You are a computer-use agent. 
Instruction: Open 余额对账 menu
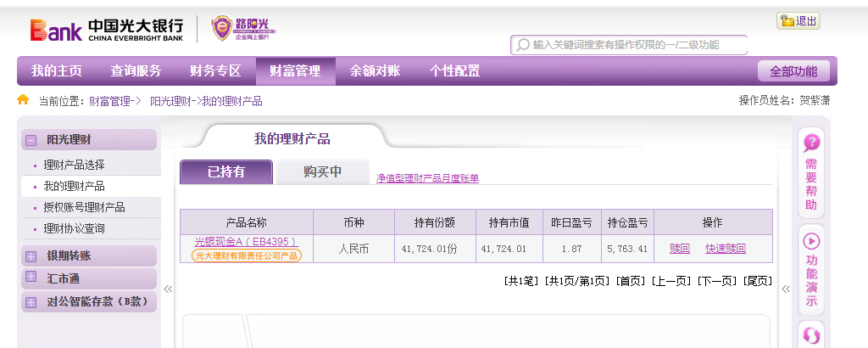(376, 71)
